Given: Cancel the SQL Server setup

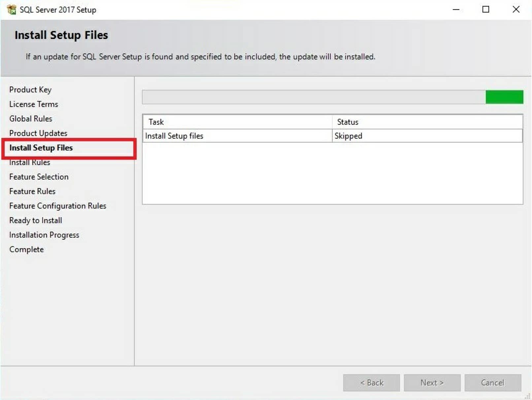Looking at the screenshot, I should coord(493,383).
